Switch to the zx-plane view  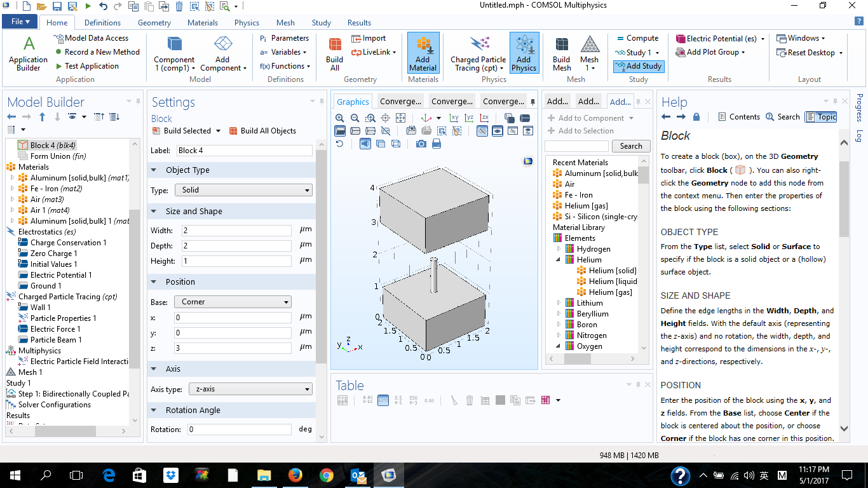pyautogui.click(x=484, y=118)
